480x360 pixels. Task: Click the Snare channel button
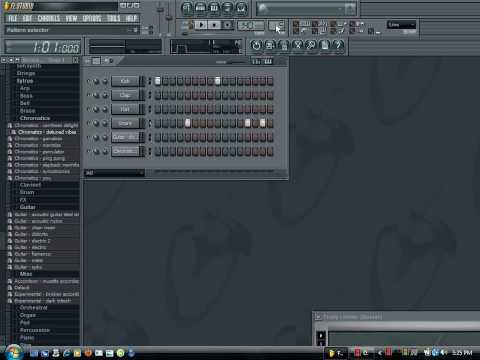(125, 123)
